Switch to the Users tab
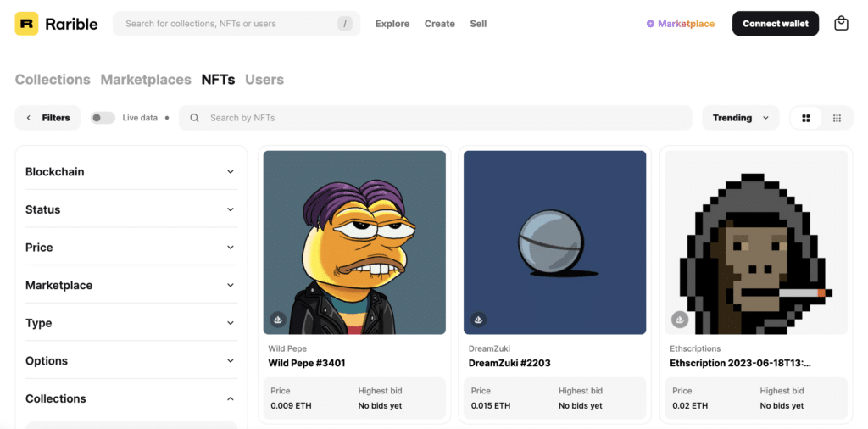Image resolution: width=868 pixels, height=429 pixels. 264,80
